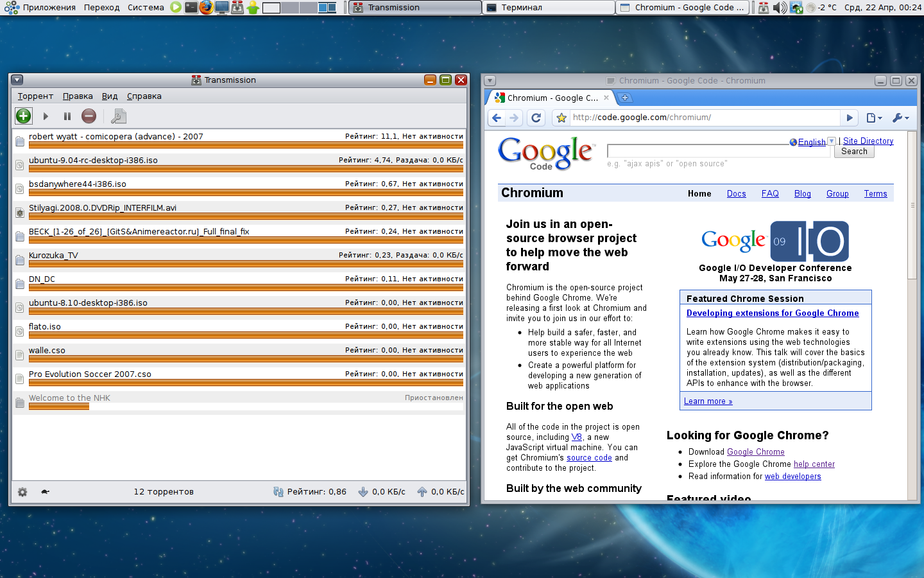Switch to Терминал in the taskbar

(x=549, y=8)
